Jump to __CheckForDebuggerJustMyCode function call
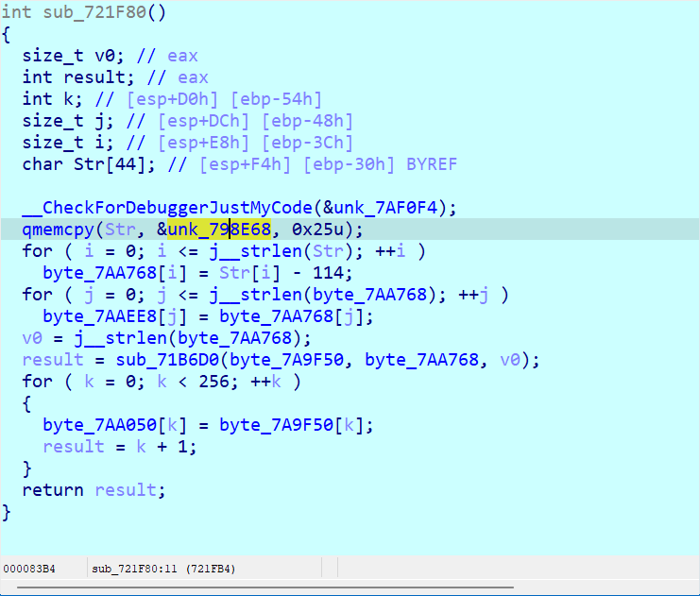Image resolution: width=700 pixels, height=596 pixels. [167, 208]
